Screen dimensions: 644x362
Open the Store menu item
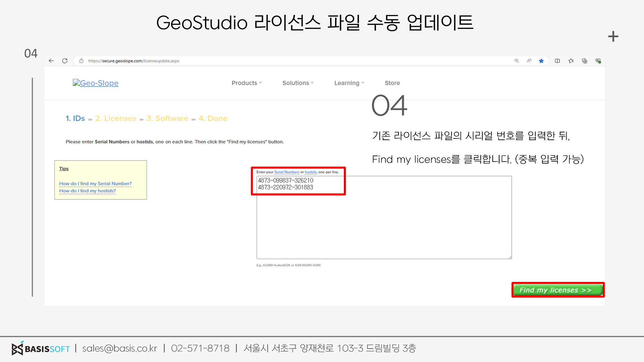click(x=392, y=83)
